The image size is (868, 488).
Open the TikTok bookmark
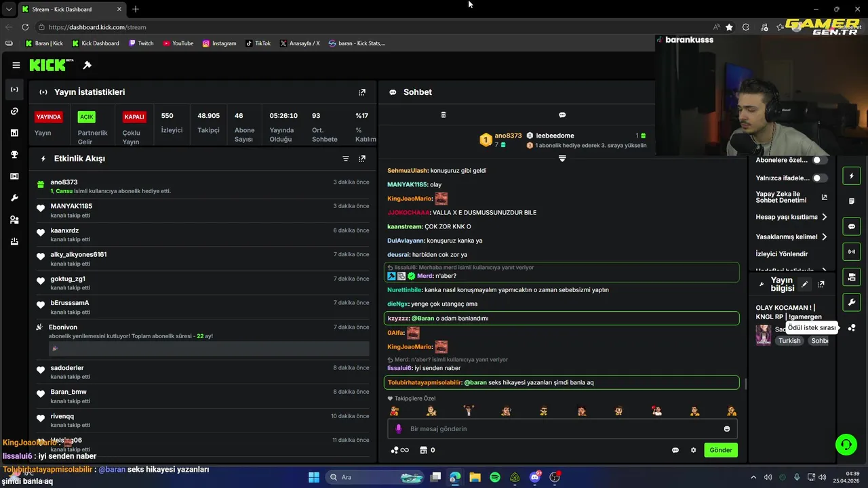(258, 43)
